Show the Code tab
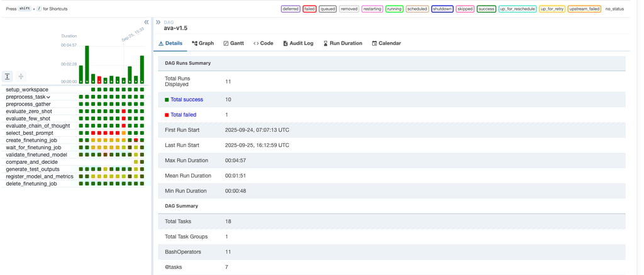Viewport: 644px width, 275px height. [x=264, y=43]
